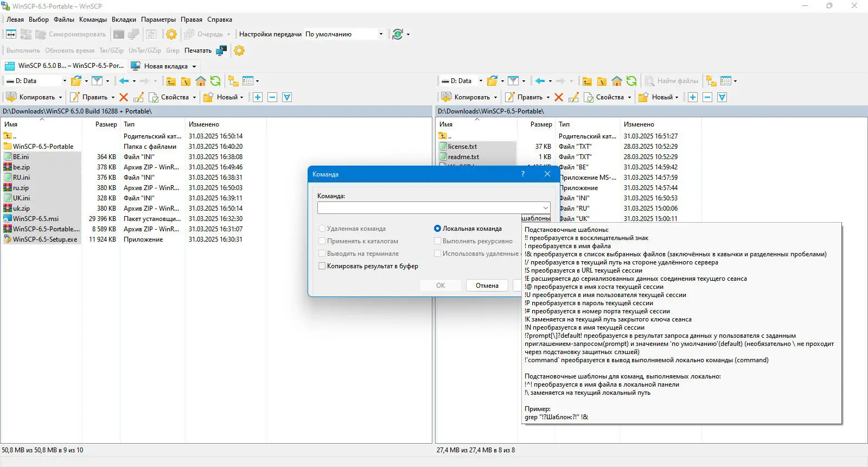Open the Команда combo box dropdown arrow
Viewport: 868px width, 467px height.
tap(545, 208)
